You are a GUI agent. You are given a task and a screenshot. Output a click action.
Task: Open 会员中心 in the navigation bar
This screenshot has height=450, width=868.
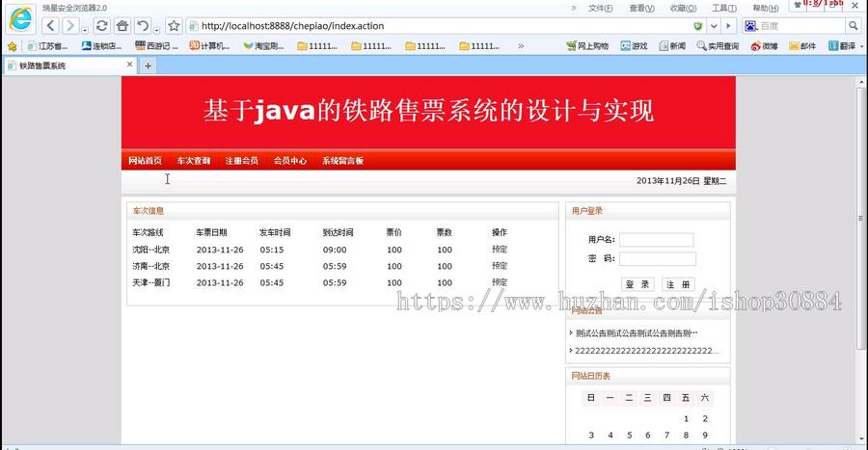[x=290, y=161]
